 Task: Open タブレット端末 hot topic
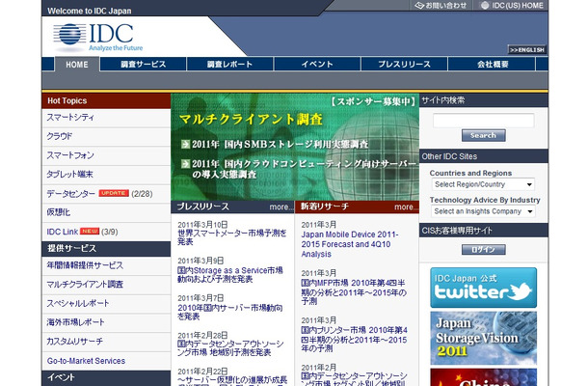(69, 175)
